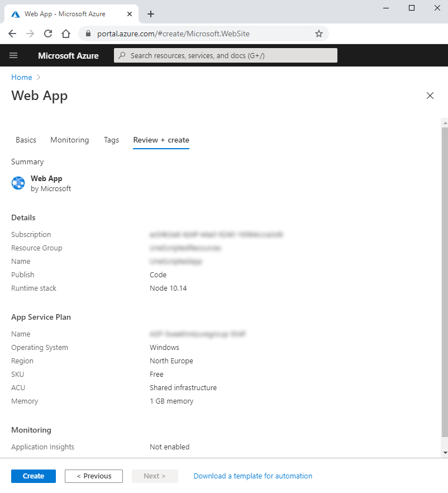Download a template for automation

click(x=252, y=476)
